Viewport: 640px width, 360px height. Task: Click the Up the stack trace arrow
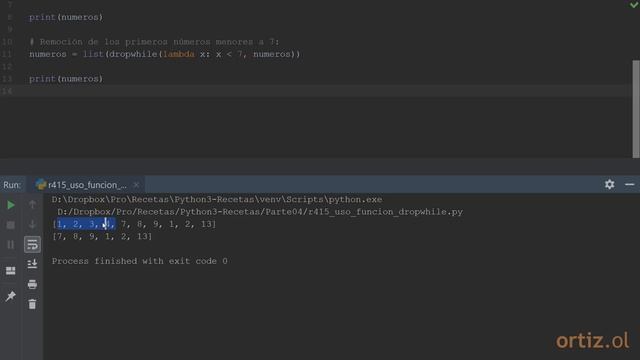tap(32, 204)
